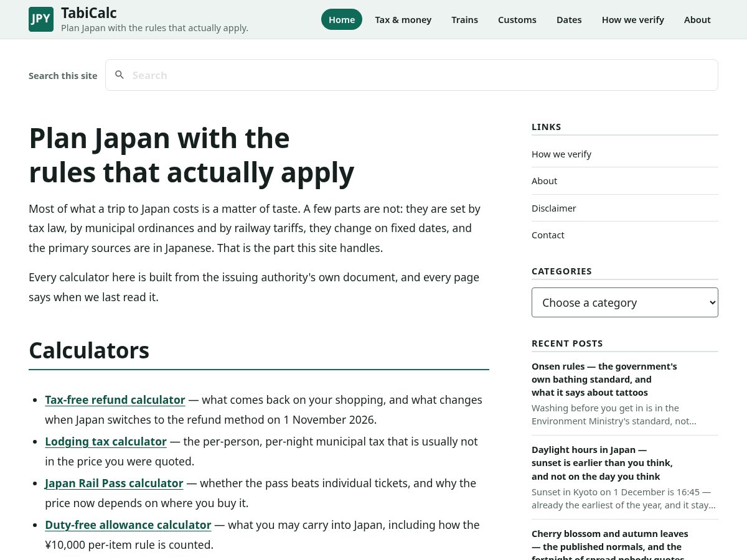
Task: Open the Duty-free allowance calculator link
Action: [x=128, y=525]
